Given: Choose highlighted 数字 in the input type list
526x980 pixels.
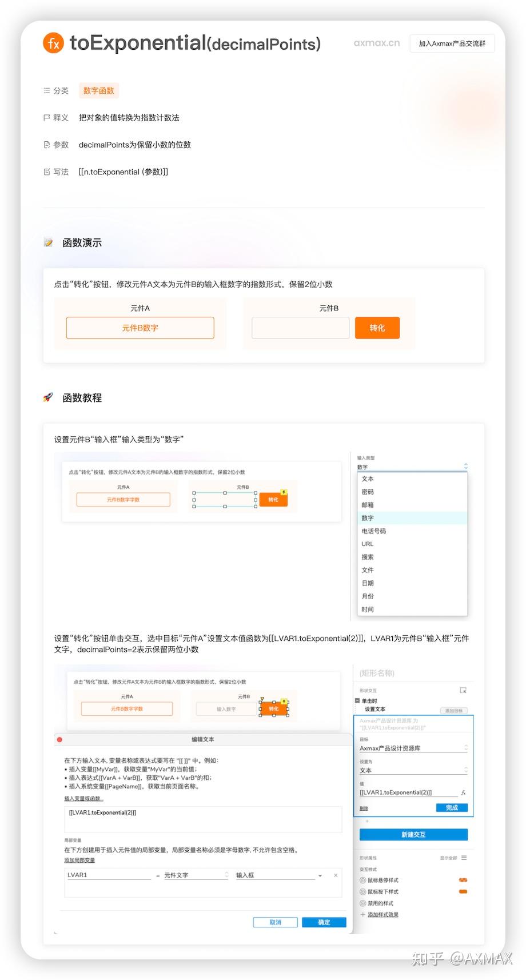Looking at the screenshot, I should click(412, 518).
